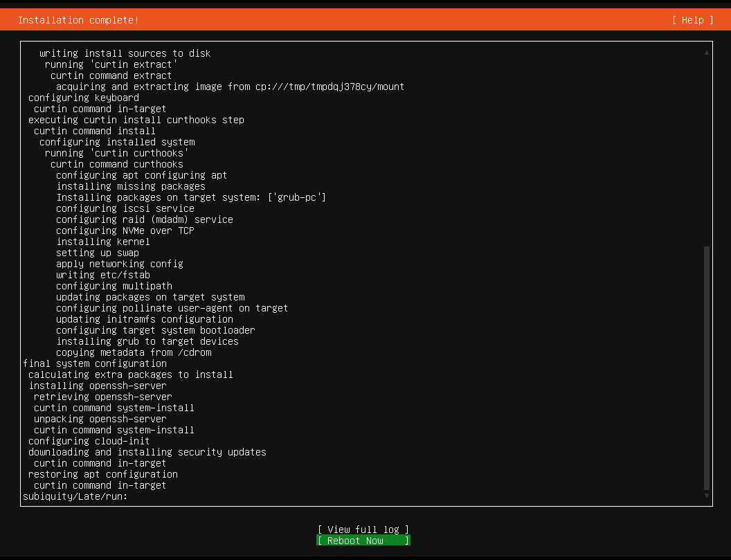The image size is (731, 560).
Task: Click 'final system configuration' line
Action: coord(95,363)
